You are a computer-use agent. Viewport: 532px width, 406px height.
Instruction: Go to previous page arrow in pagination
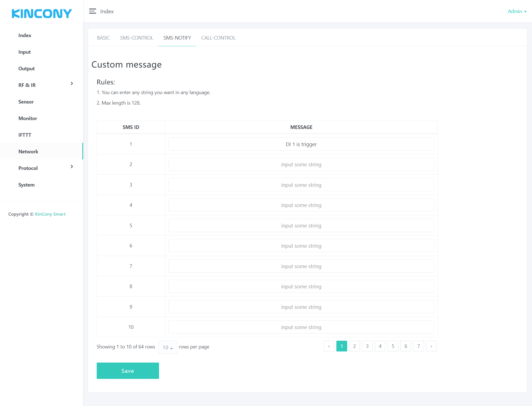pyautogui.click(x=329, y=346)
